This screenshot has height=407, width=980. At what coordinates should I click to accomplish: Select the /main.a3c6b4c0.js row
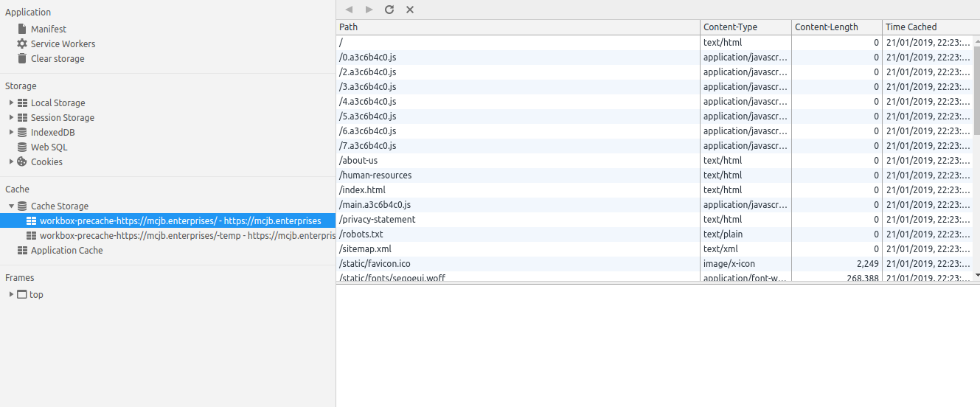coord(655,204)
